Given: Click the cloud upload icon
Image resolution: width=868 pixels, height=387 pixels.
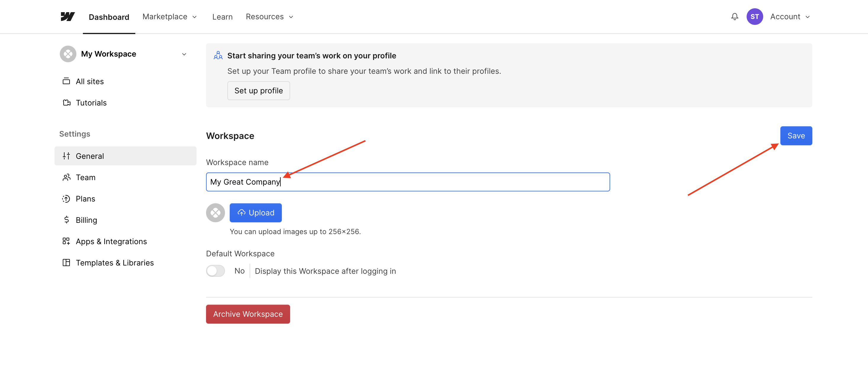Looking at the screenshot, I should click(x=241, y=212).
